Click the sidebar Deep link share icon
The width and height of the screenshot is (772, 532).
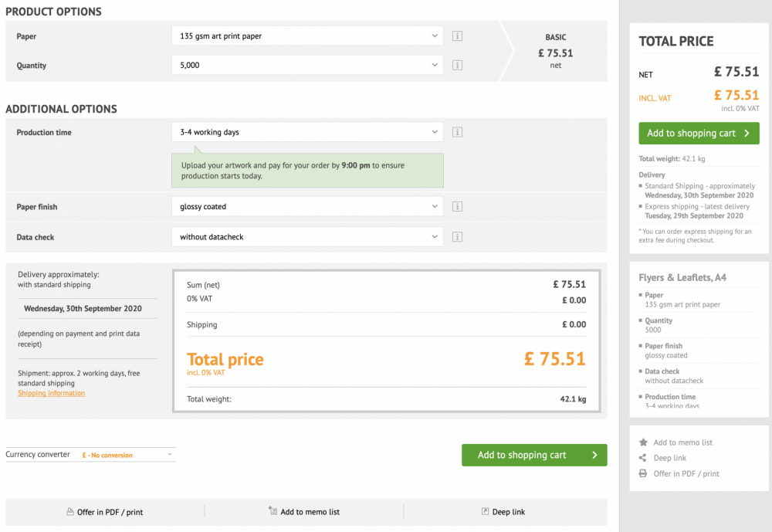click(643, 458)
